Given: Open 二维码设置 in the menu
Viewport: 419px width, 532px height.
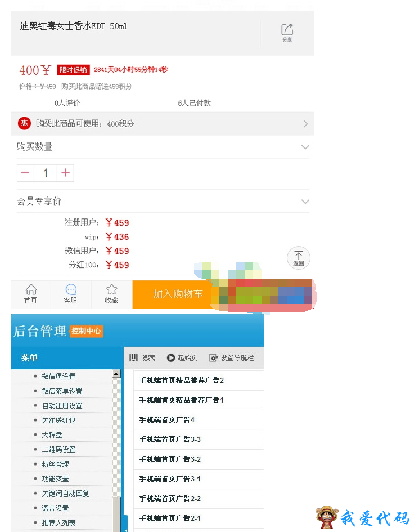Looking at the screenshot, I should [x=58, y=450].
